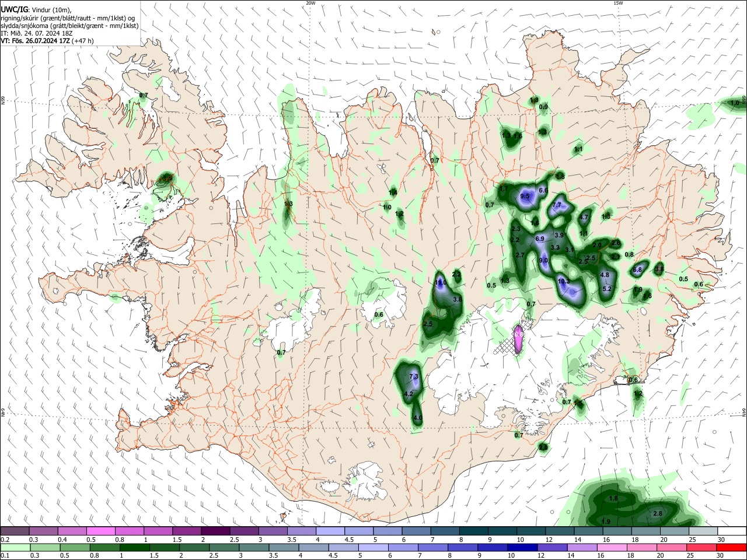Click the 7.3 precipitation value in the south

pos(414,376)
